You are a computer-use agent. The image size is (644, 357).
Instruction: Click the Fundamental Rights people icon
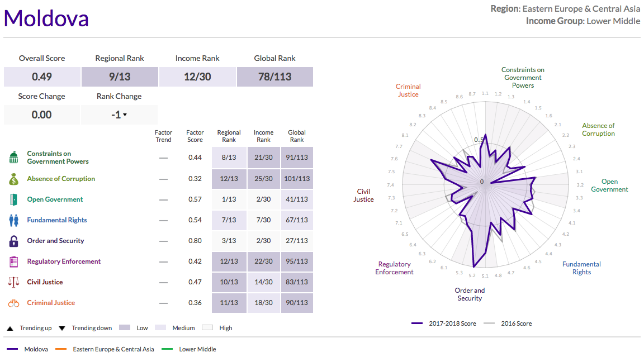click(x=13, y=220)
